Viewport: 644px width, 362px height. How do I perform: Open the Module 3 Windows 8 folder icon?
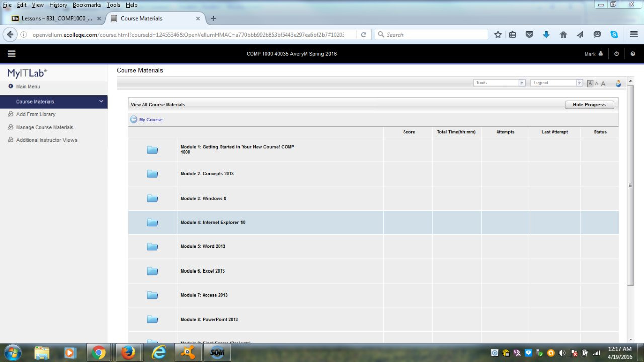[x=152, y=198]
